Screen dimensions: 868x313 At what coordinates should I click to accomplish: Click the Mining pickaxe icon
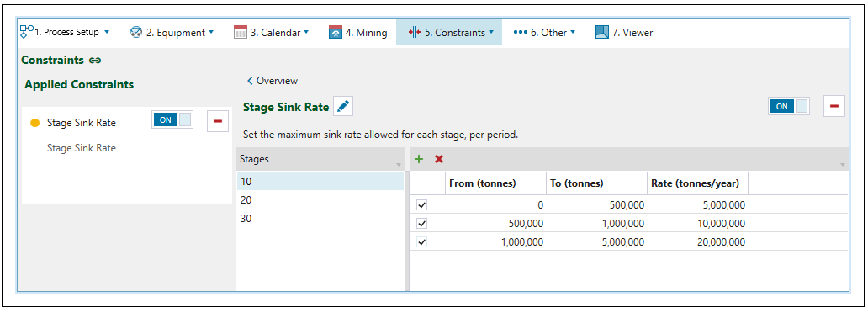coord(336,33)
